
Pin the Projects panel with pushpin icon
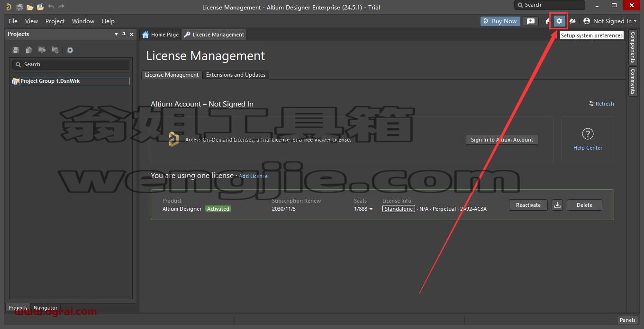124,34
